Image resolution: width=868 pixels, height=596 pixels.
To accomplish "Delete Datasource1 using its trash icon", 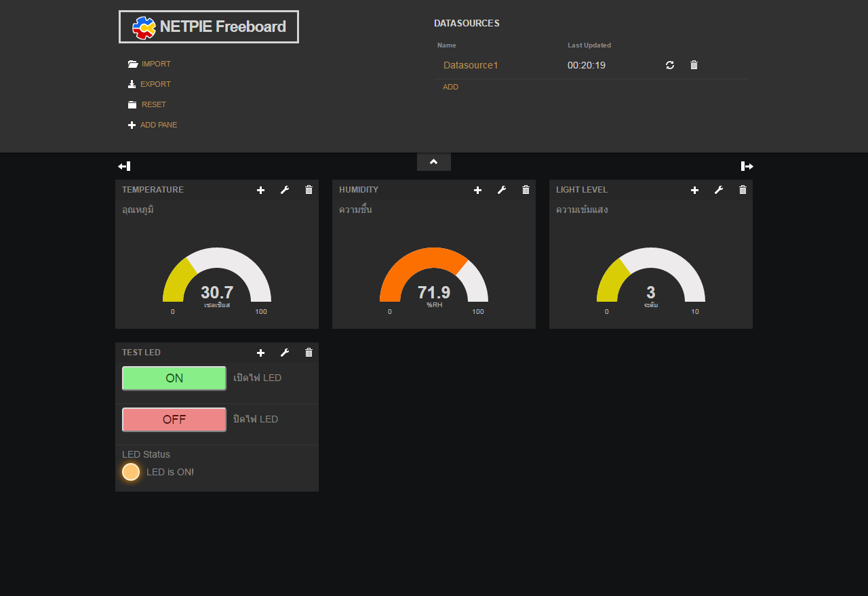I will click(693, 64).
